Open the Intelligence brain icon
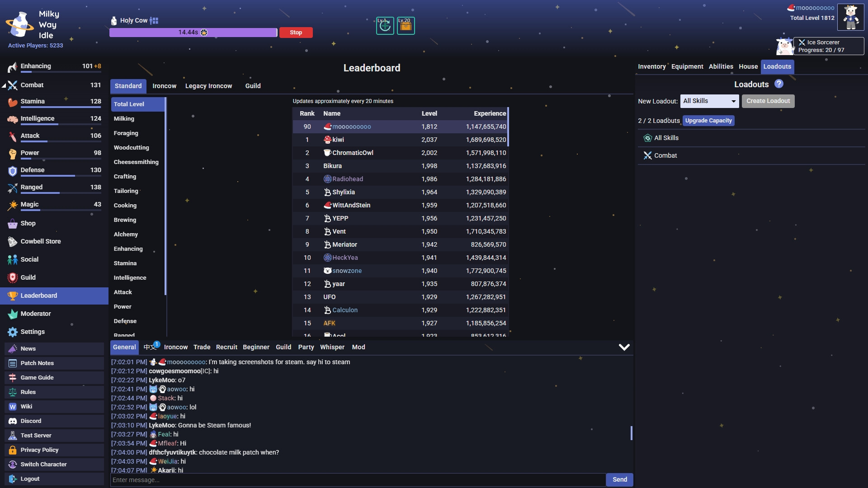This screenshot has width=868, height=488. click(13, 119)
